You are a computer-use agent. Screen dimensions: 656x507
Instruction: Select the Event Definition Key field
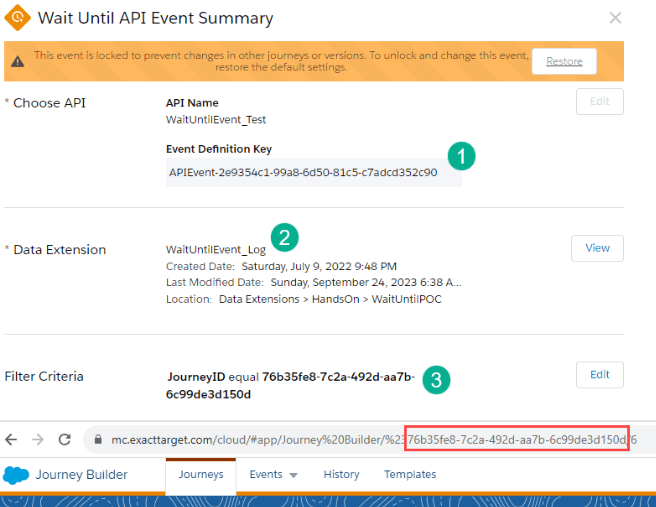pos(313,172)
